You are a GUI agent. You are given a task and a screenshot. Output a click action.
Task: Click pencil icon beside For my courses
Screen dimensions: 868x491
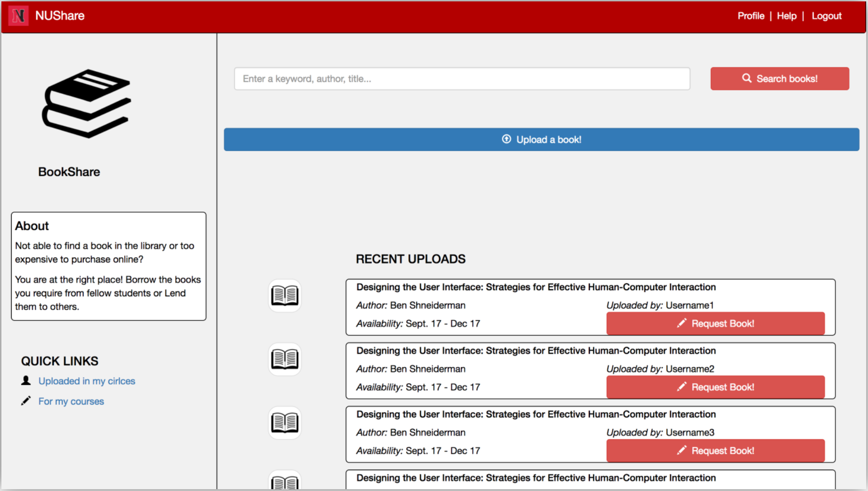pyautogui.click(x=26, y=401)
